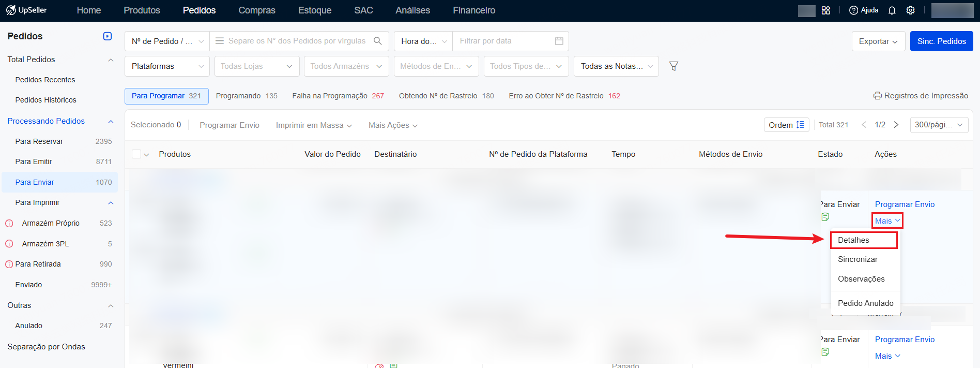Expand the Exportar dropdown button
980x368 pixels.
click(879, 41)
